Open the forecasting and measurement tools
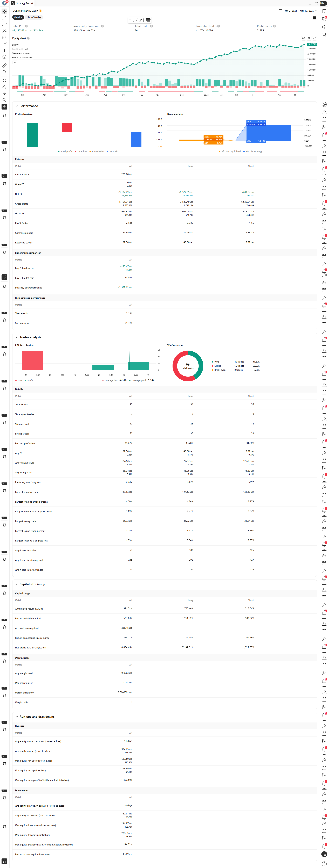328x868 pixels. pos(4,37)
